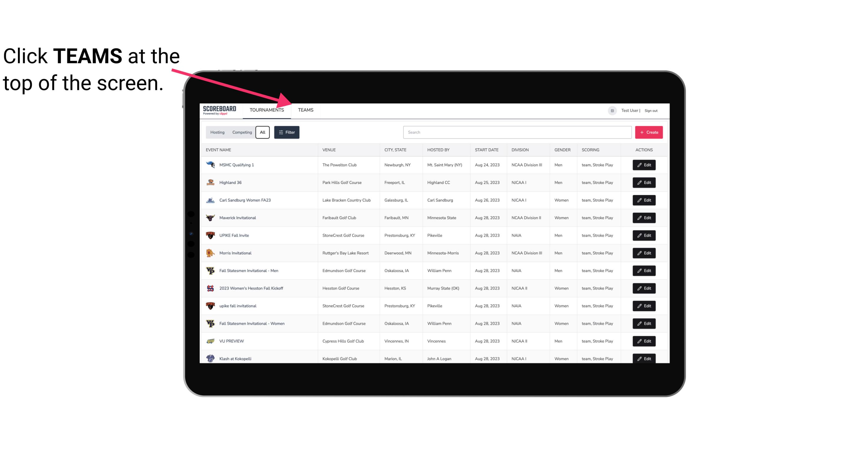Click the Edit icon for VU PREVIEW
The height and width of the screenshot is (467, 868).
click(644, 340)
